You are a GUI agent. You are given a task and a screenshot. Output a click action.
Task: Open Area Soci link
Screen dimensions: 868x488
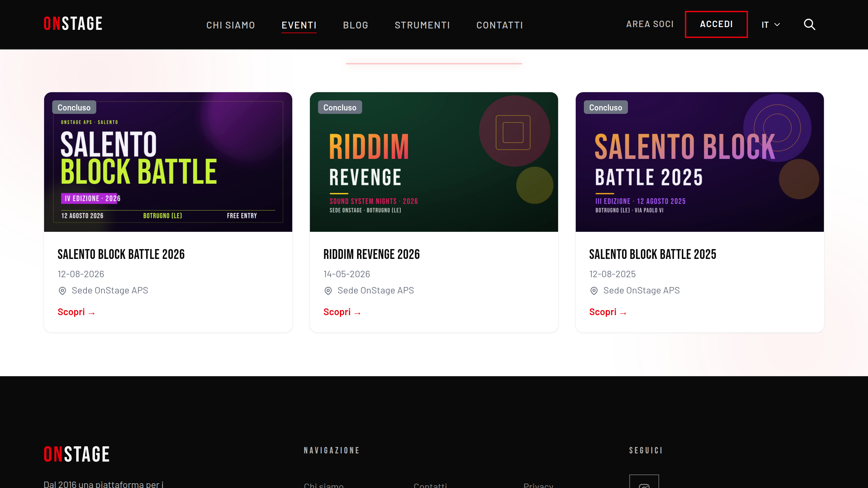coord(650,24)
